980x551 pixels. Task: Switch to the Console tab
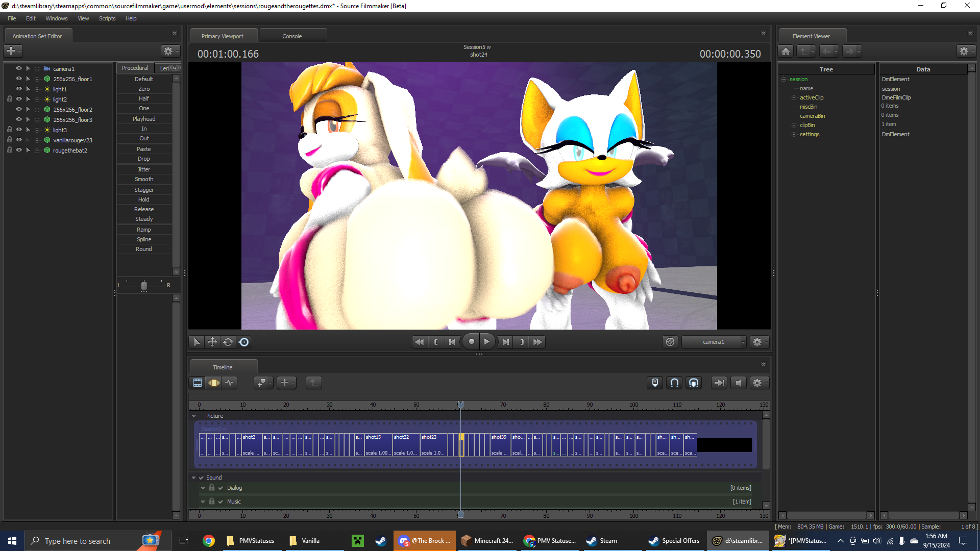[x=292, y=36]
